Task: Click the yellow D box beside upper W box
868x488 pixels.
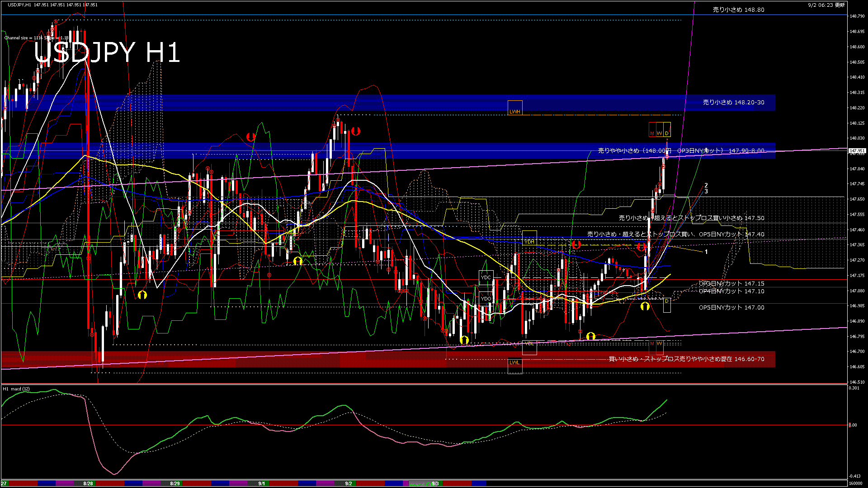Action: 667,130
